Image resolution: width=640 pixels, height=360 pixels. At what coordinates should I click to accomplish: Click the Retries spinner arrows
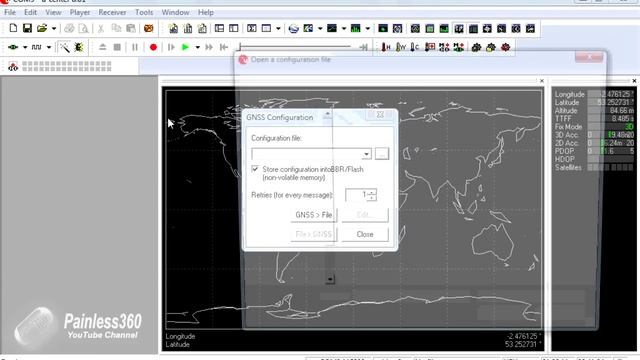371,195
